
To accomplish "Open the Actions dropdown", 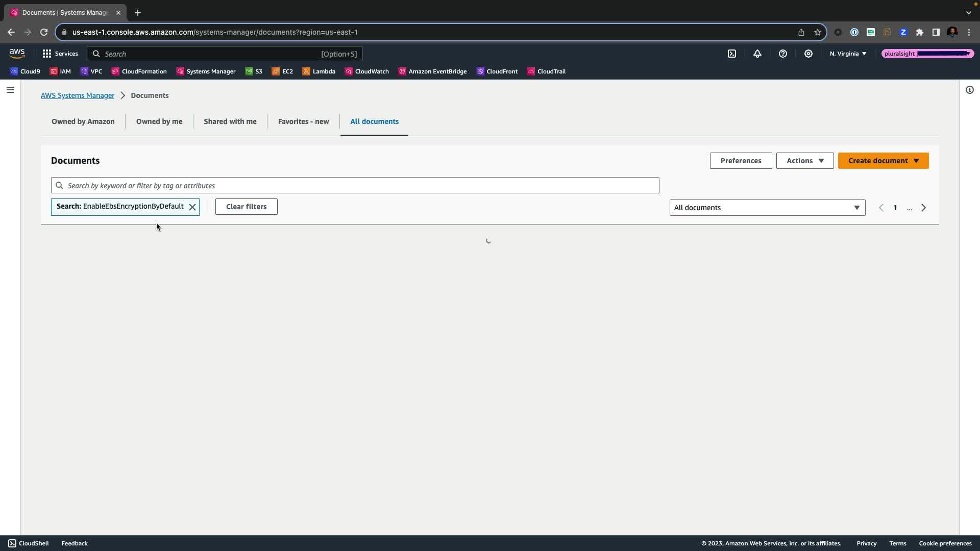I will tap(804, 161).
